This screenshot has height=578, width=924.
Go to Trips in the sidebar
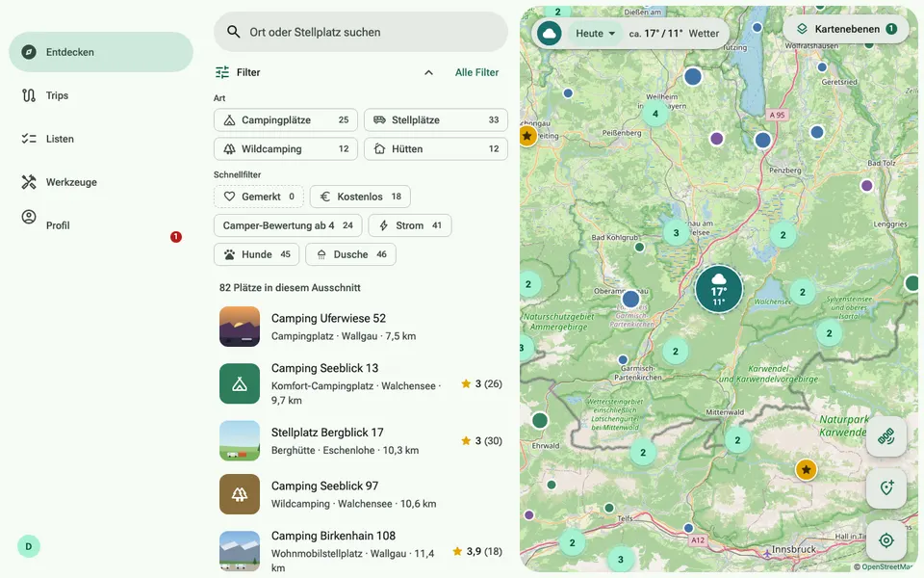[x=101, y=95]
